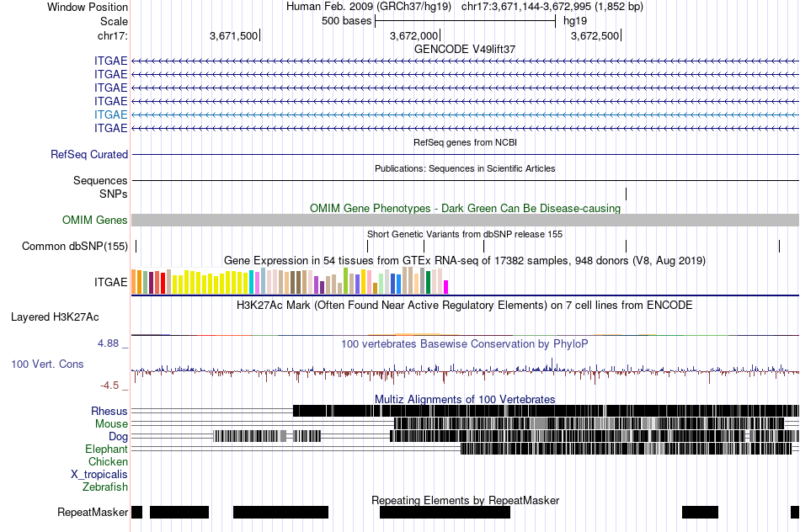Click the Dog alignment label

118,437
